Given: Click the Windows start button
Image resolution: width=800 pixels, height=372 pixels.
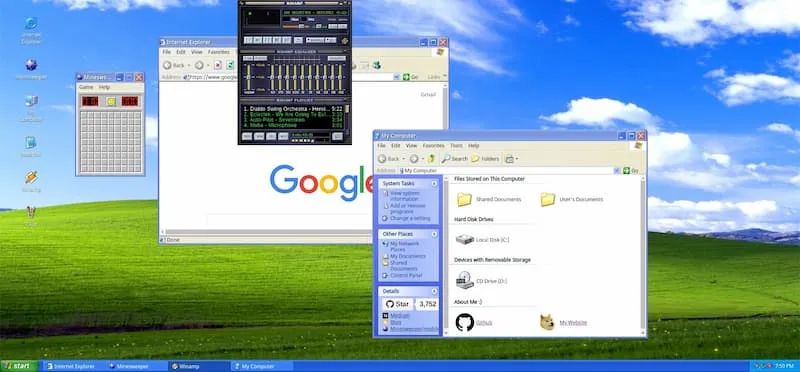Looking at the screenshot, I should tap(19, 366).
